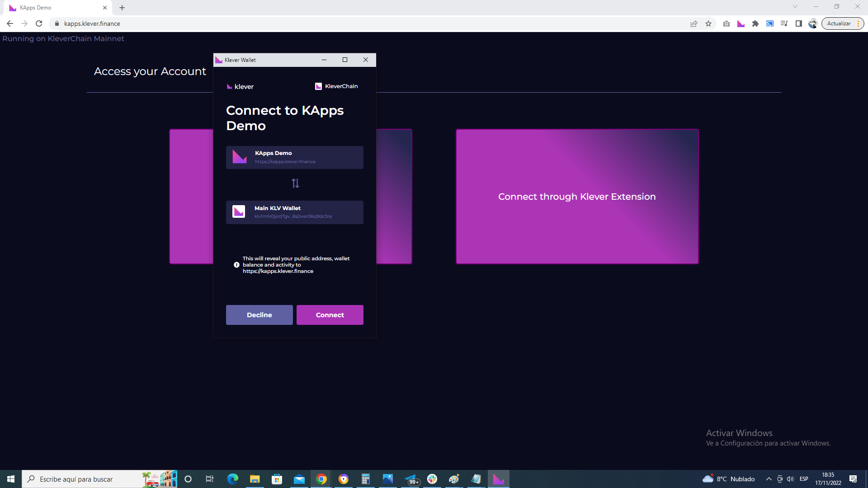Click the Windows search box
The width and height of the screenshot is (868, 488).
(99, 479)
